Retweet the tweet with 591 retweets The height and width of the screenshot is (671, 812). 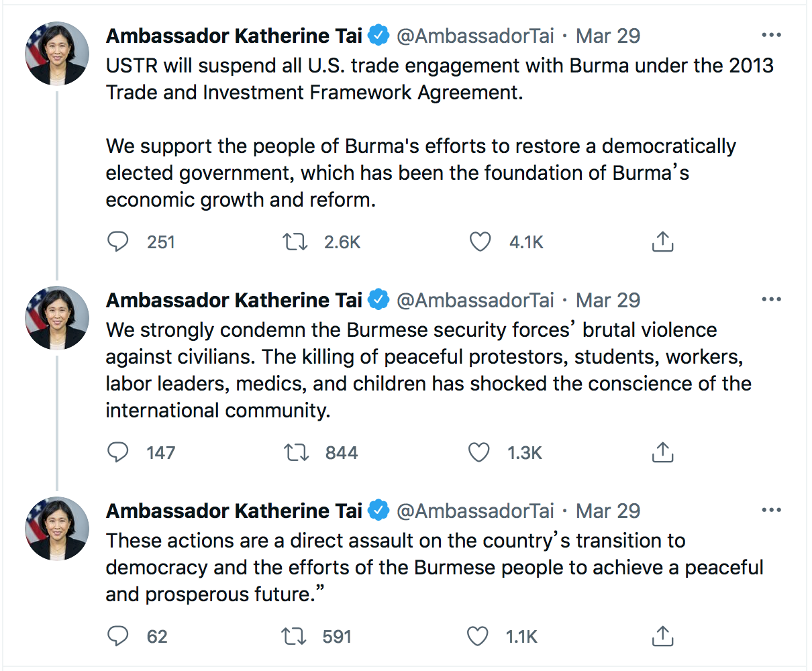coord(295,636)
